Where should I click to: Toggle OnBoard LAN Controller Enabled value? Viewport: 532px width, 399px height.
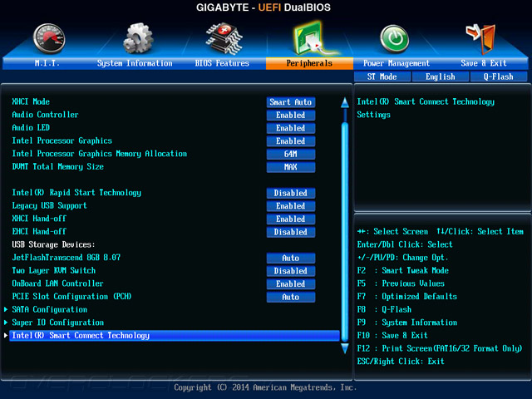tap(291, 284)
